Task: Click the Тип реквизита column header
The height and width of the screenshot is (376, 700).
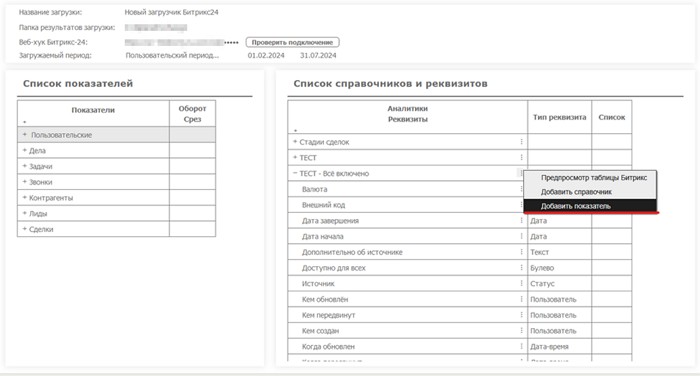Action: click(x=559, y=117)
